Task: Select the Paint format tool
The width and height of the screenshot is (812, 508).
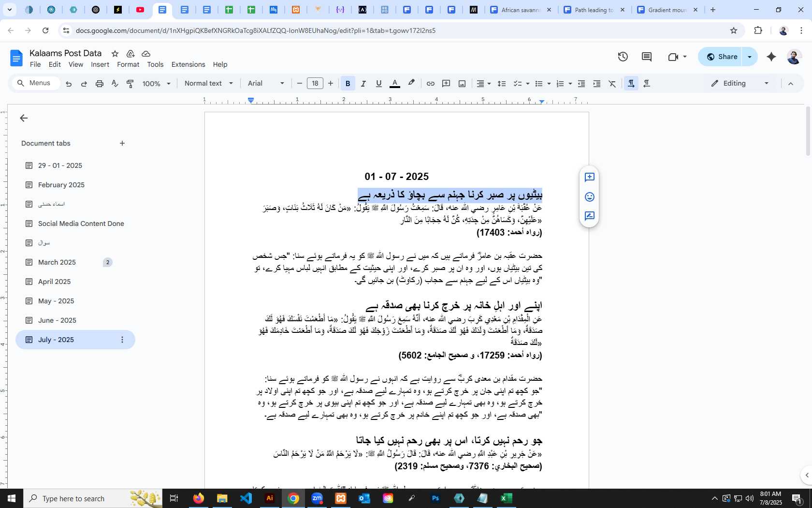Action: pos(130,84)
